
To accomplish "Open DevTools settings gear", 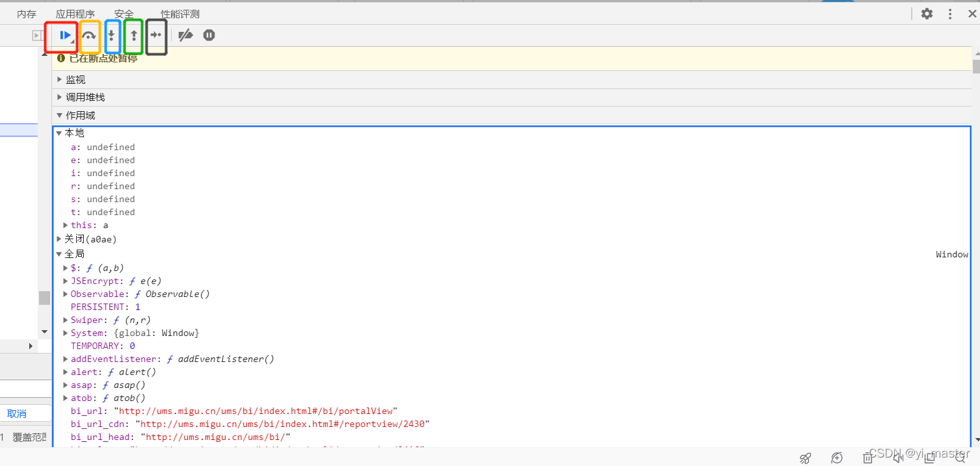I will pos(927,14).
